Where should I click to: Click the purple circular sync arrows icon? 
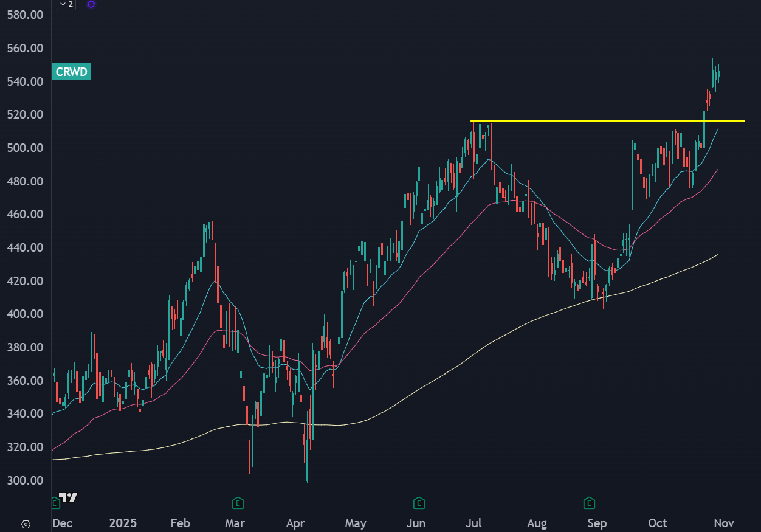pos(91,4)
